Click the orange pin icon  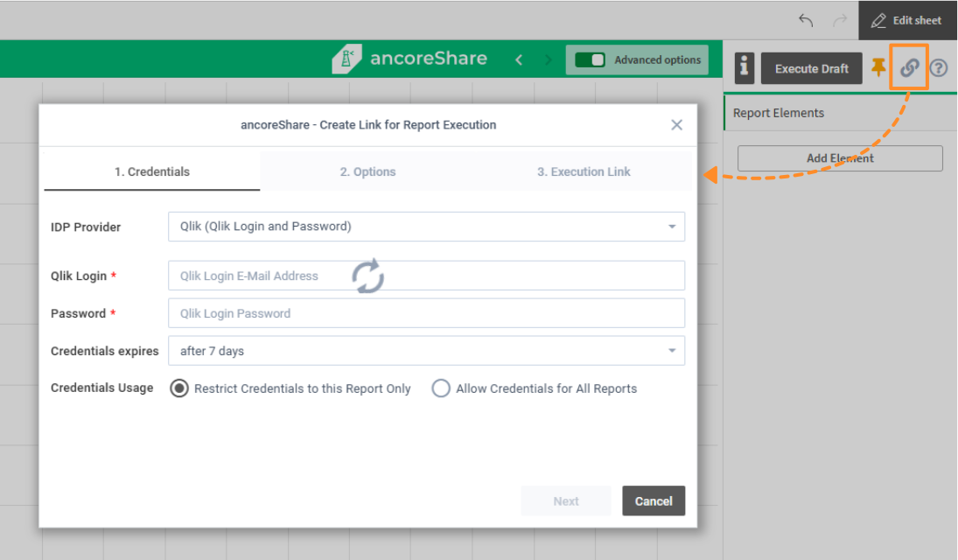[x=878, y=67]
